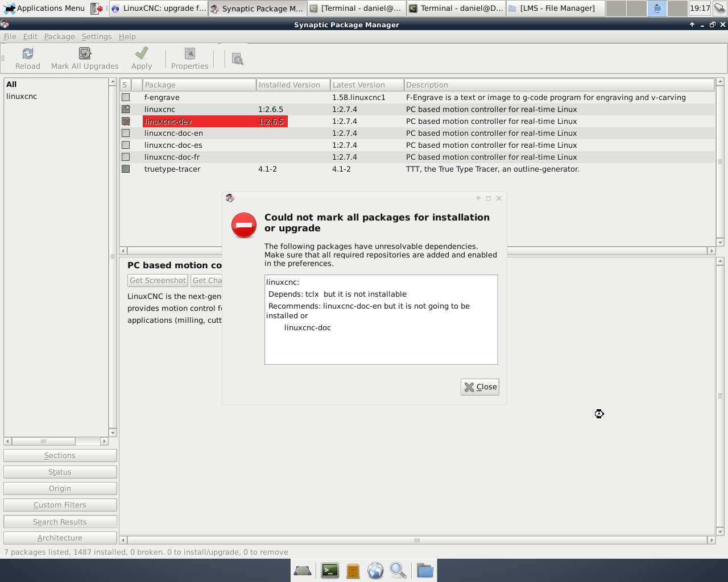Click the highlighted workspace switcher cell
This screenshot has width=728, height=582.
657,9
